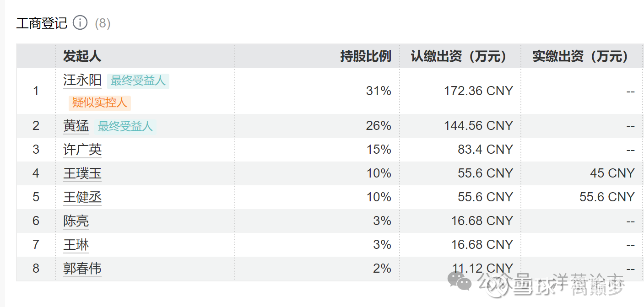Open shareholder 陈亮's profile link
Image resolution: width=644 pixels, height=307 pixels.
click(x=76, y=221)
